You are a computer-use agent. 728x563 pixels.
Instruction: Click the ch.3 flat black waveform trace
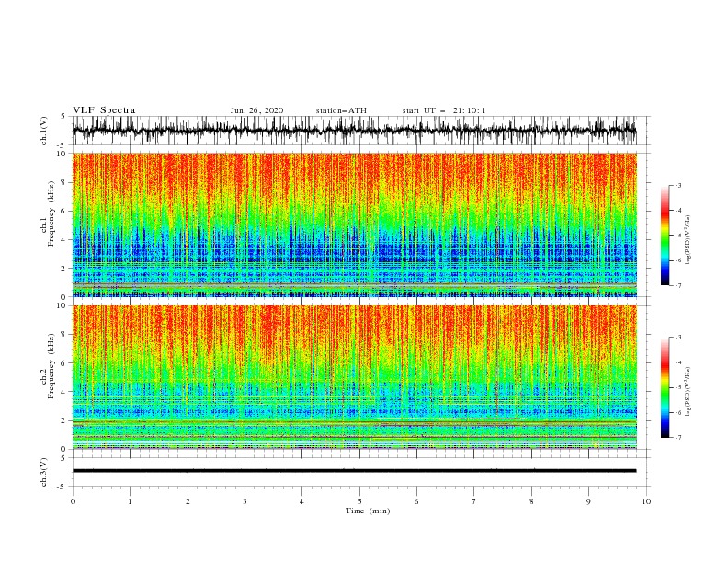(354, 471)
